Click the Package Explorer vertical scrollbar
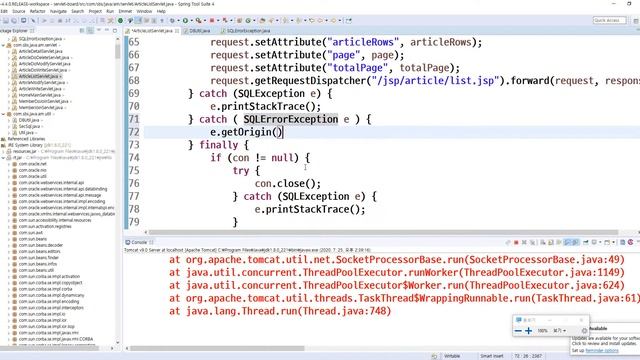 pos(118,51)
